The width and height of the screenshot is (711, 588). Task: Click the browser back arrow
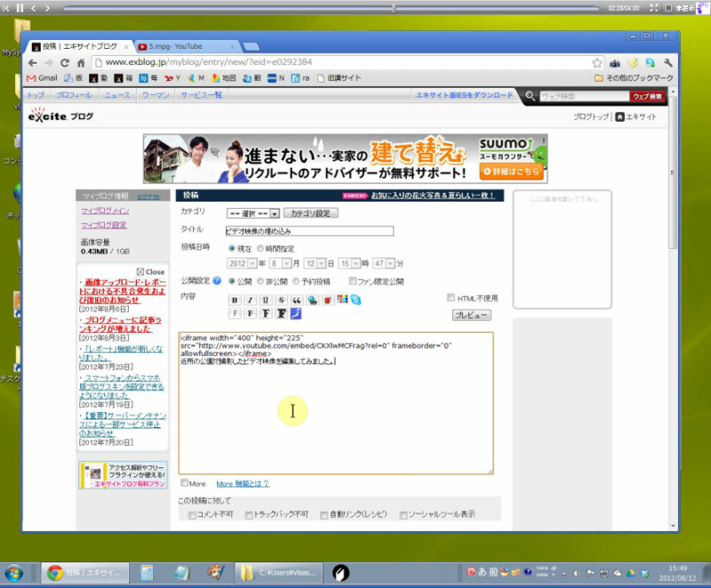[32, 63]
